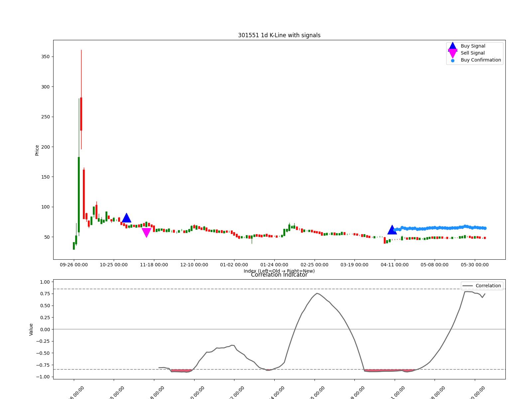This screenshot has height=399, width=532.
Task: Click the 350 price tick label
Action: pos(46,57)
